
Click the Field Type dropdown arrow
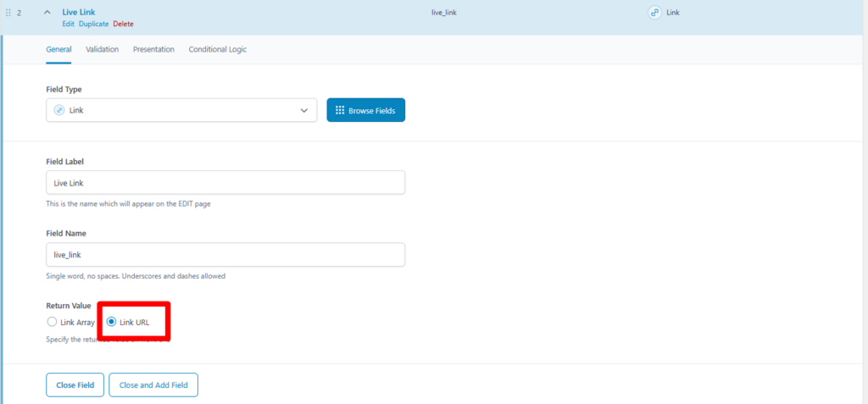(304, 110)
